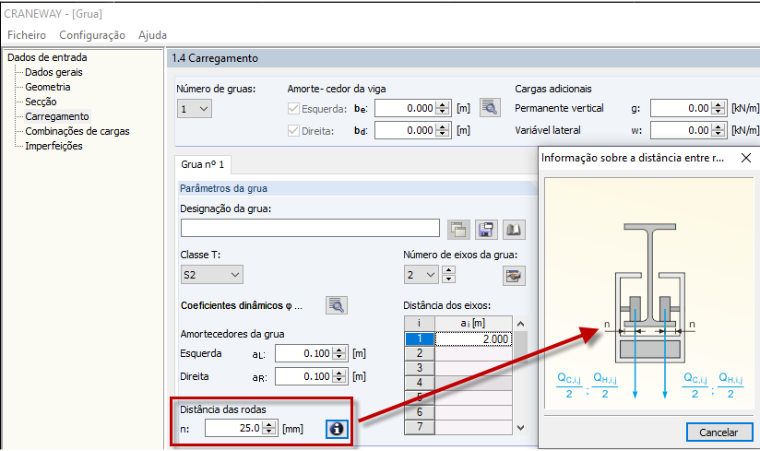760x451 pixels.
Task: Adjust the bd value spinner arrows
Action: click(x=443, y=130)
